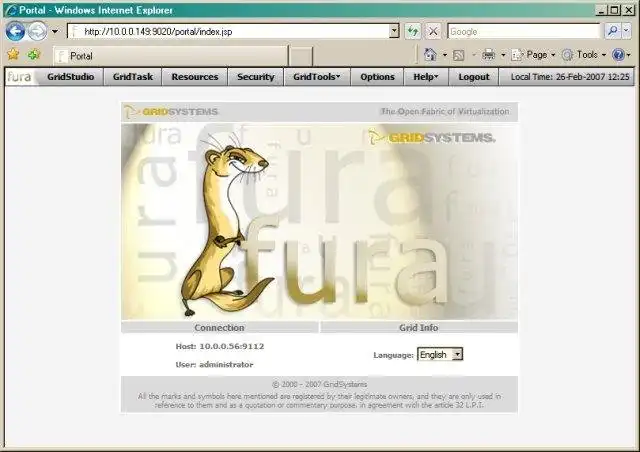The height and width of the screenshot is (452, 640).
Task: Click the Print icon
Action: click(x=489, y=55)
